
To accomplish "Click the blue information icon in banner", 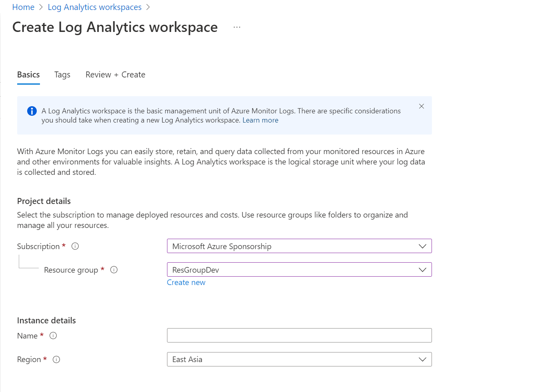I will point(32,111).
